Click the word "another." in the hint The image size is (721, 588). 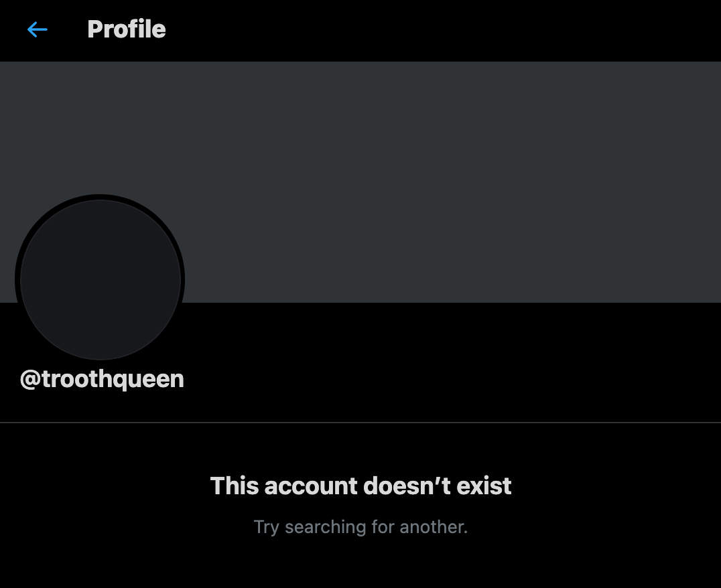[434, 527]
